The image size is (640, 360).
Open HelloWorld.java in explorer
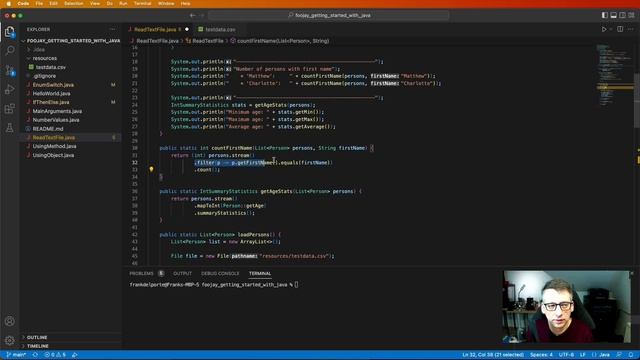point(51,93)
